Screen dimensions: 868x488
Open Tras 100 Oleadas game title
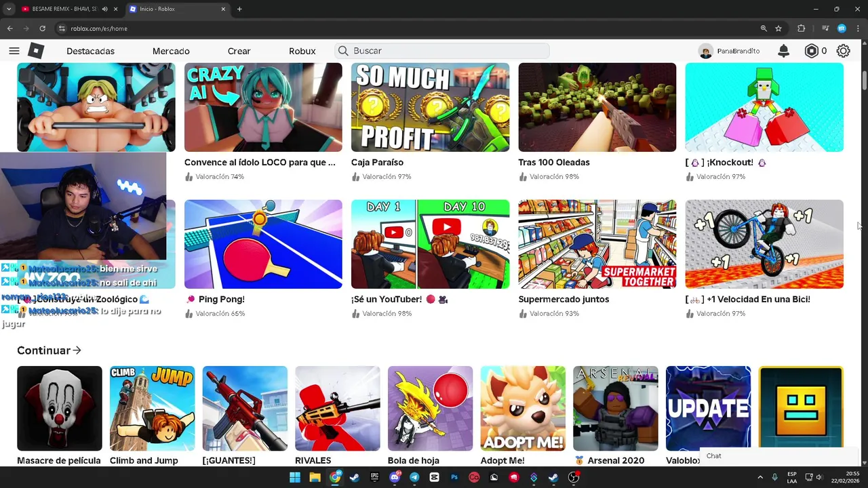tap(554, 162)
